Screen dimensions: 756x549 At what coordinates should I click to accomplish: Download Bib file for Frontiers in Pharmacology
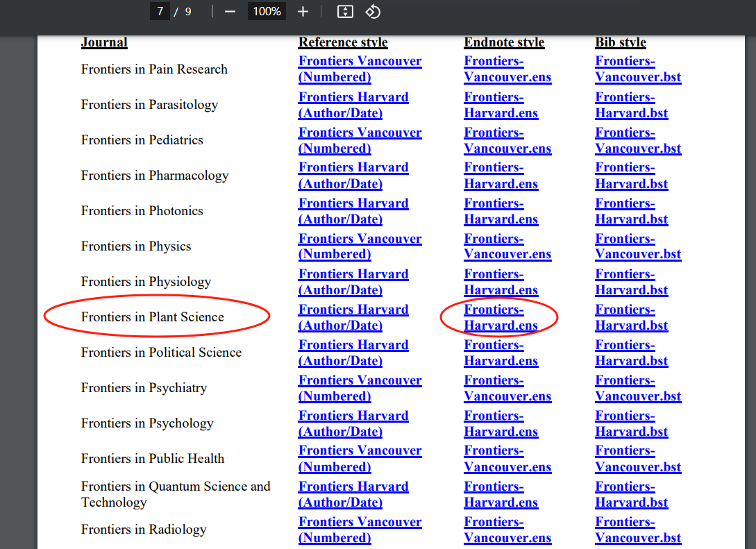tap(632, 176)
